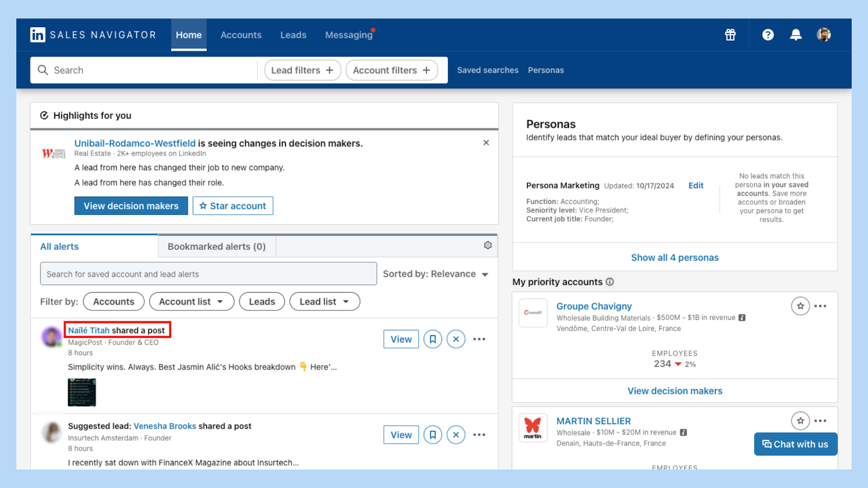The image size is (868, 488).
Task: Switch to All alerts tab
Action: pyautogui.click(x=94, y=246)
